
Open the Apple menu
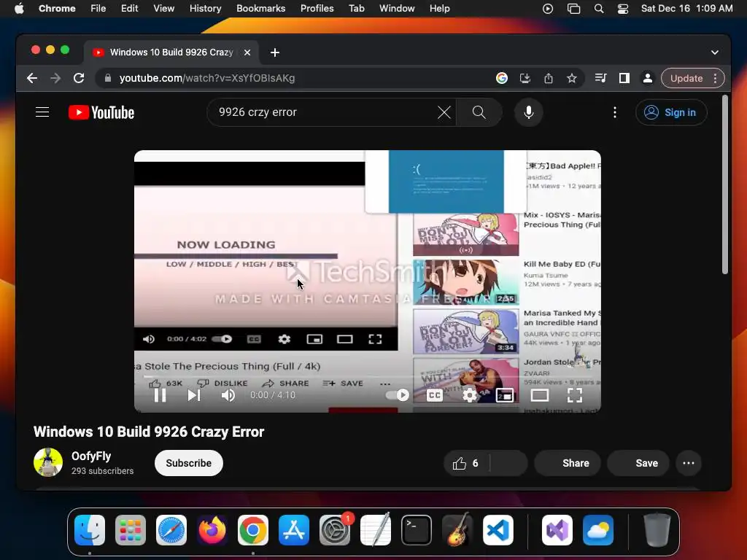pos(19,9)
